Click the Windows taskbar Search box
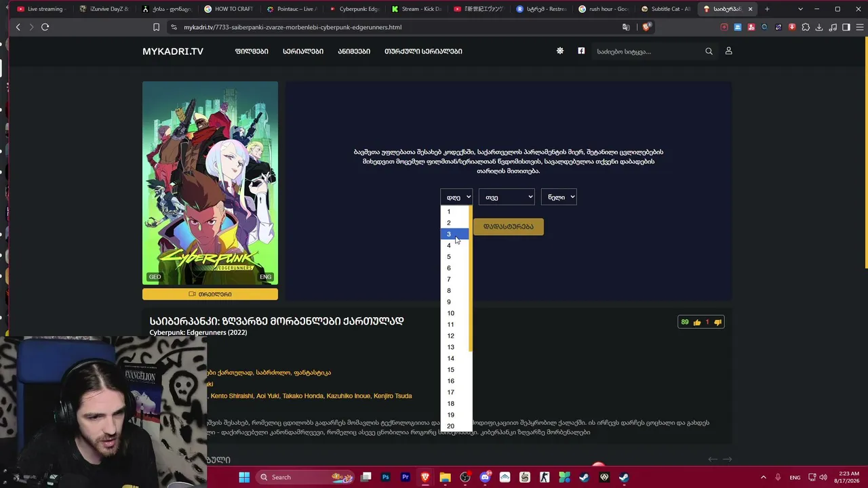This screenshot has width=868, height=488. pos(304,477)
